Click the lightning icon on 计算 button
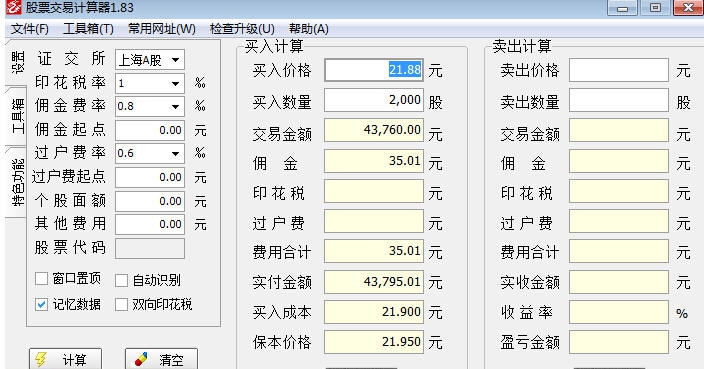Image resolution: width=704 pixels, height=369 pixels. tap(41, 360)
